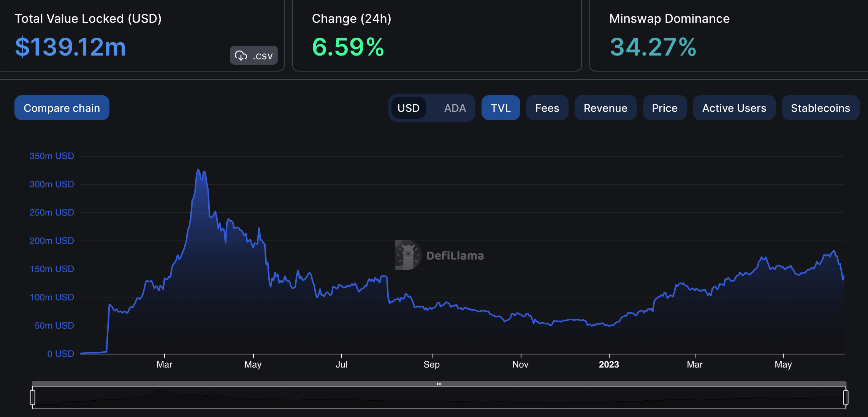This screenshot has width=868, height=417.
Task: Click the chart peak near 325m USD
Action: click(198, 170)
